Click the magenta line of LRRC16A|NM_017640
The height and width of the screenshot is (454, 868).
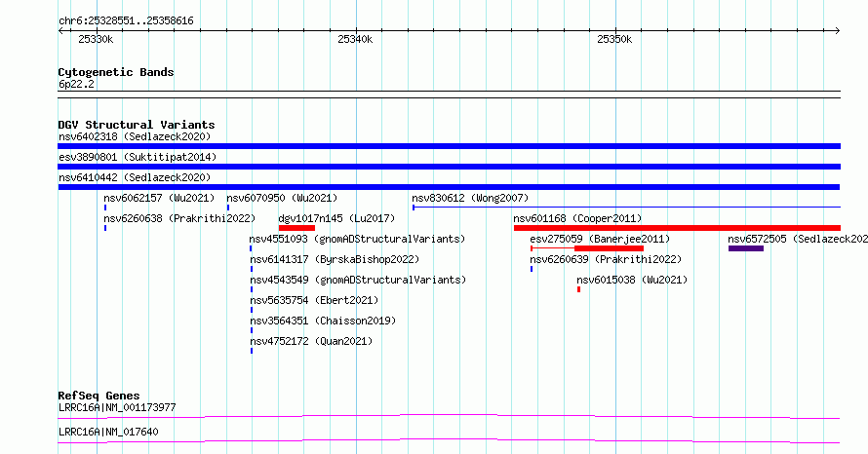449,440
